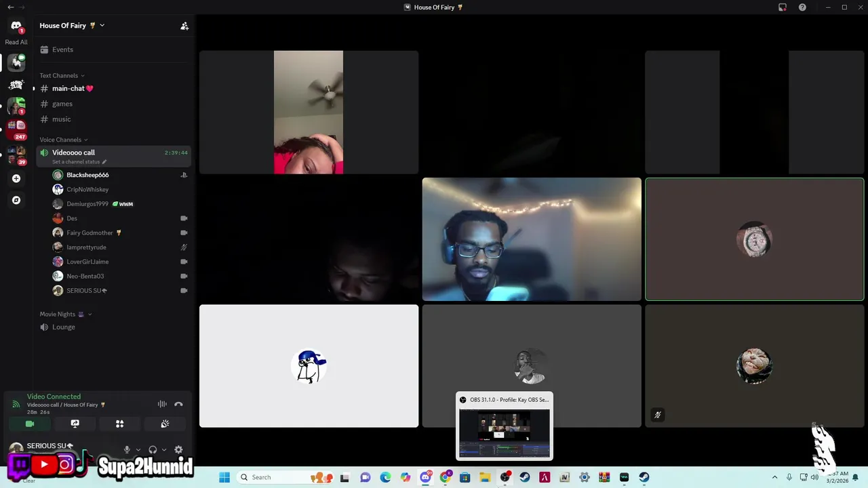This screenshot has height=488, width=868.
Task: Open OBS Studio from the taskbar
Action: (505, 477)
